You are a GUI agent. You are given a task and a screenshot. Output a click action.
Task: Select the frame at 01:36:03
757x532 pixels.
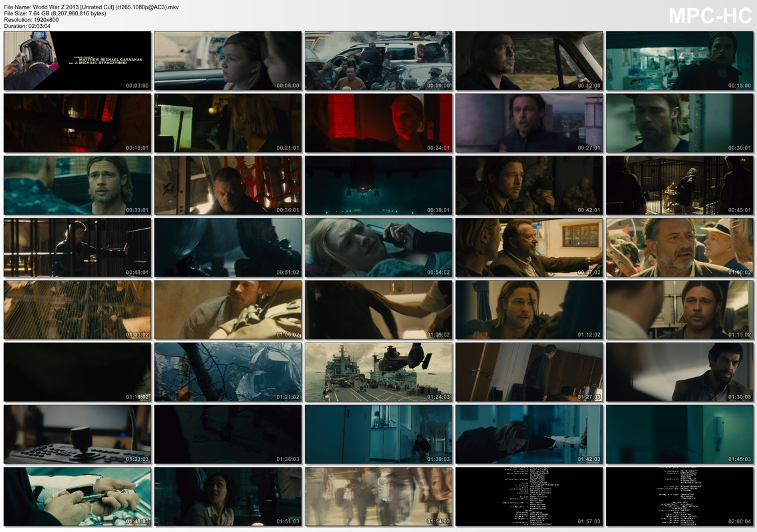228,434
